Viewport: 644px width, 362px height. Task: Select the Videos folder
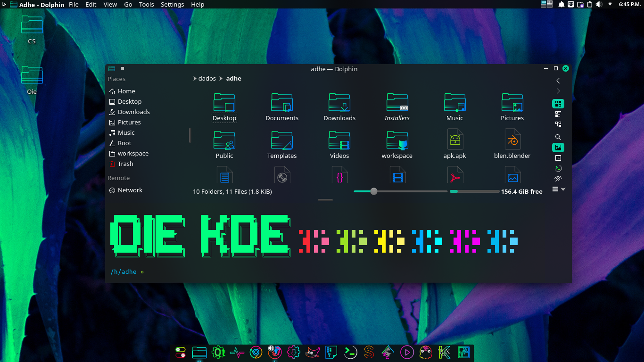click(x=339, y=145)
